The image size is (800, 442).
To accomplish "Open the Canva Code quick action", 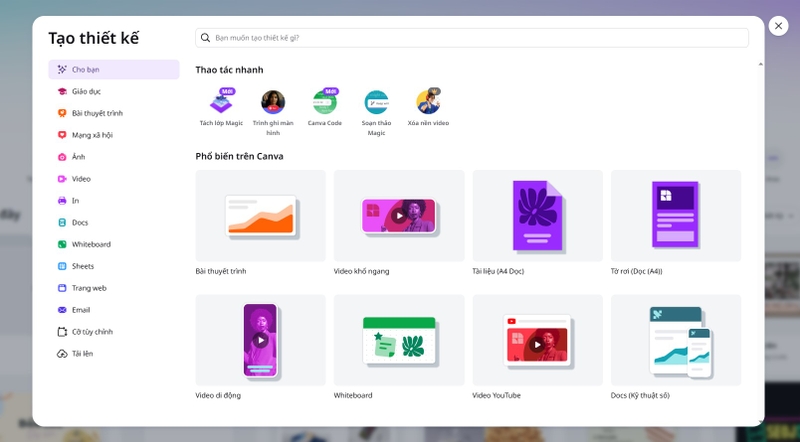I will pyautogui.click(x=324, y=108).
